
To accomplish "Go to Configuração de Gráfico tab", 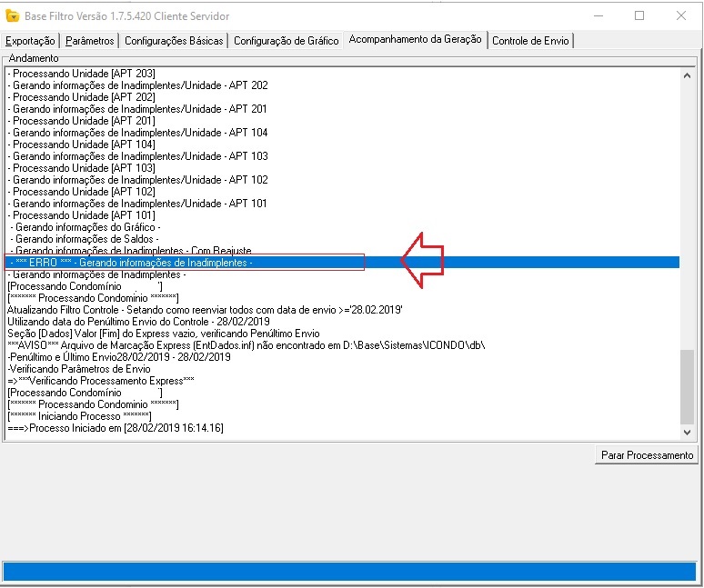I will click(286, 41).
